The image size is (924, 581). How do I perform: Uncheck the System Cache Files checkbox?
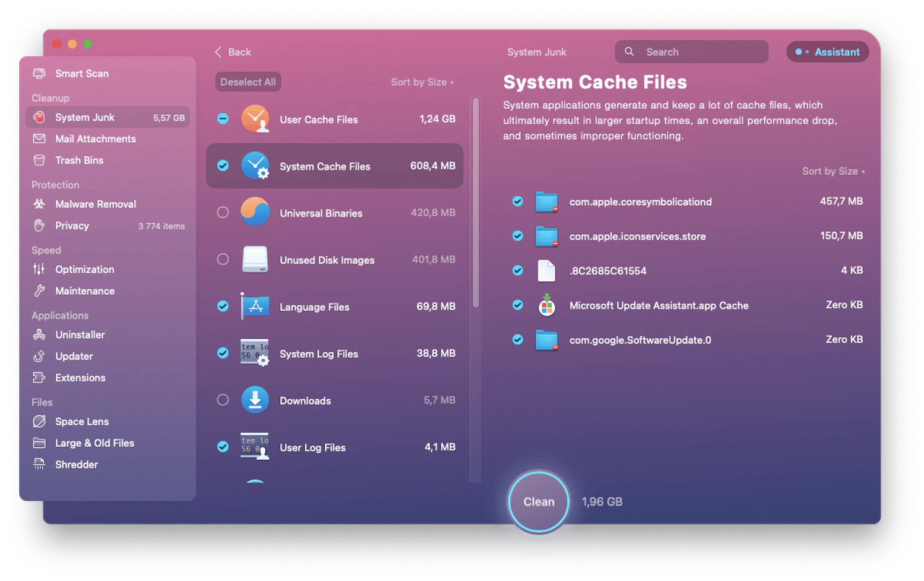click(223, 166)
